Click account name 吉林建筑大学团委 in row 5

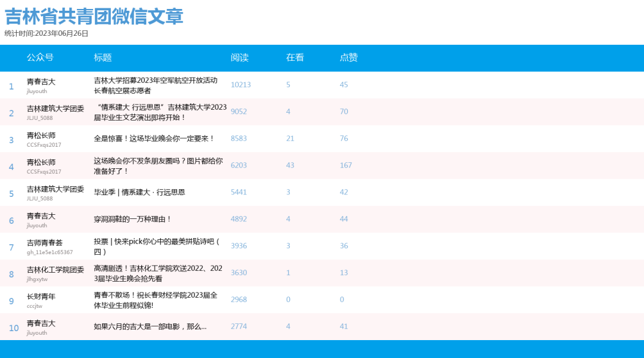coord(55,189)
